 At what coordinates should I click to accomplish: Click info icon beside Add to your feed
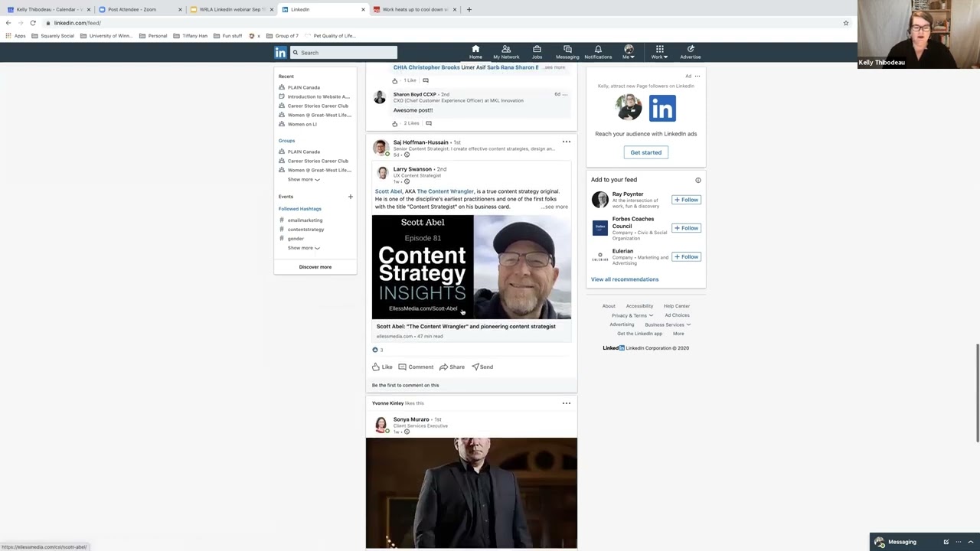[x=697, y=180]
